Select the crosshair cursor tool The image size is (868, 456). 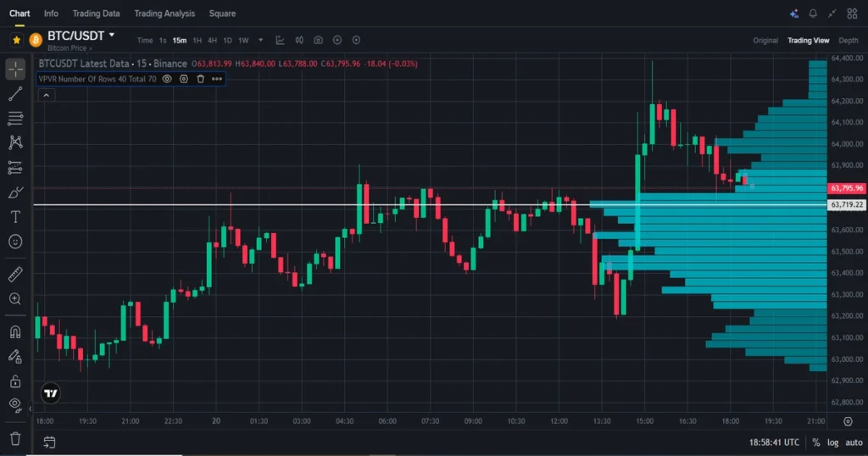[x=15, y=70]
